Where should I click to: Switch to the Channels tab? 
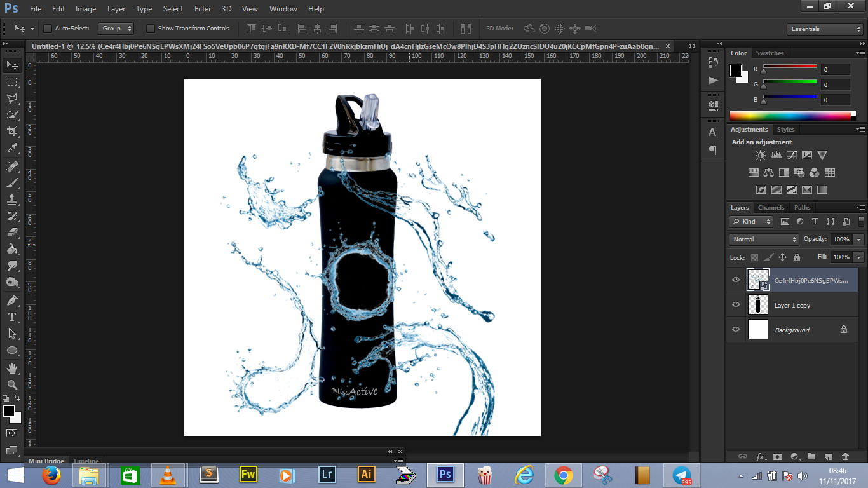tap(771, 207)
